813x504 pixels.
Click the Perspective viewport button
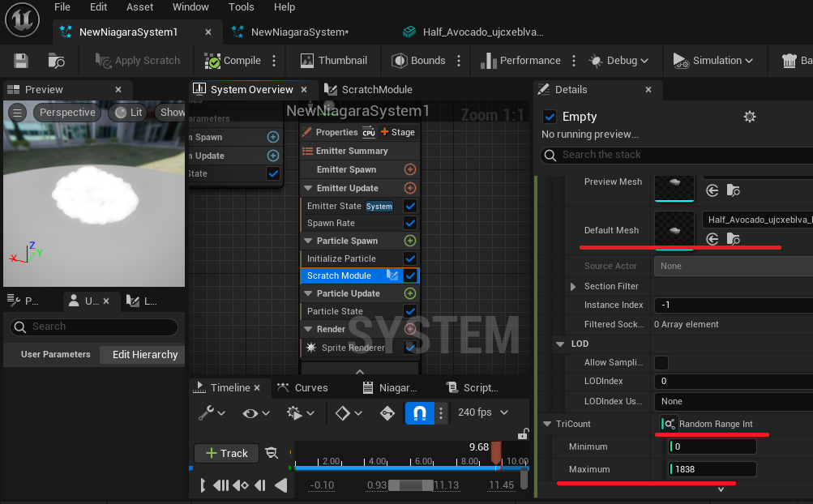67,113
